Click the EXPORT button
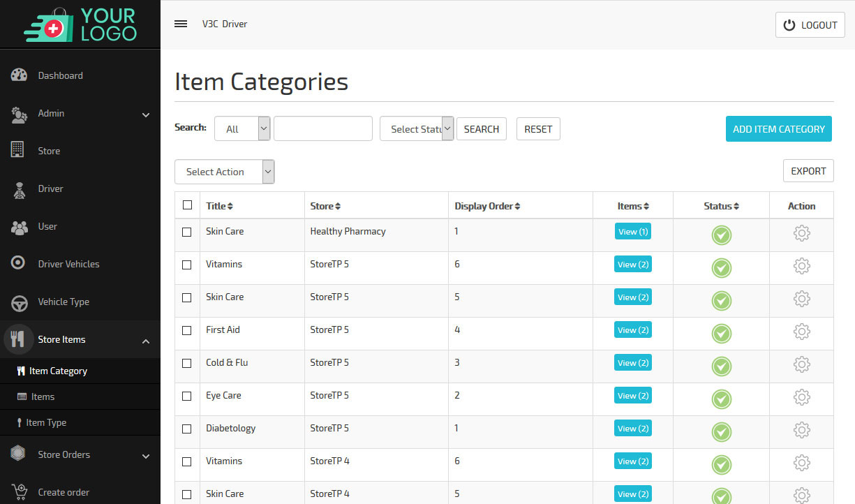Image resolution: width=855 pixels, height=504 pixels. pos(808,171)
